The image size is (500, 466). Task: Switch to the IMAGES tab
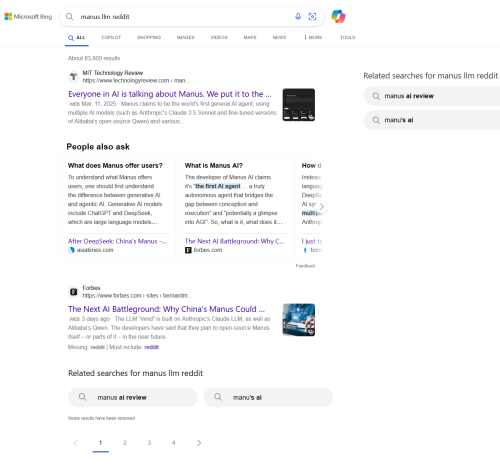click(x=186, y=37)
